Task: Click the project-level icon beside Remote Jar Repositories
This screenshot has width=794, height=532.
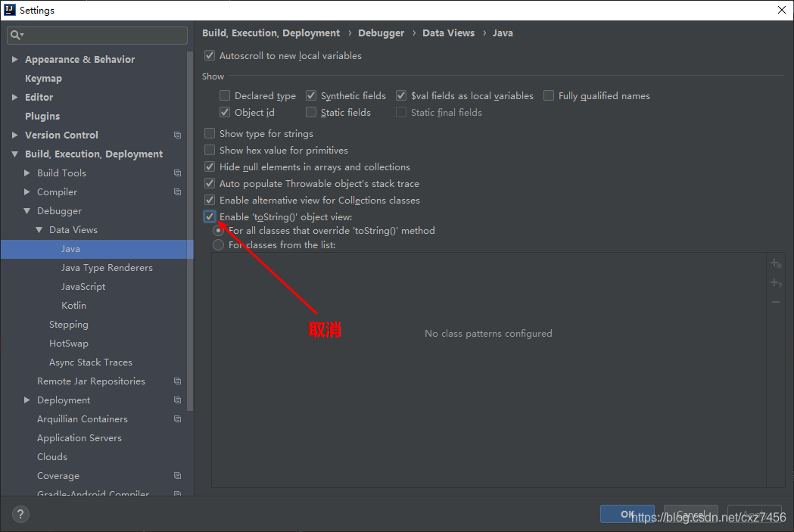Action: pyautogui.click(x=177, y=381)
